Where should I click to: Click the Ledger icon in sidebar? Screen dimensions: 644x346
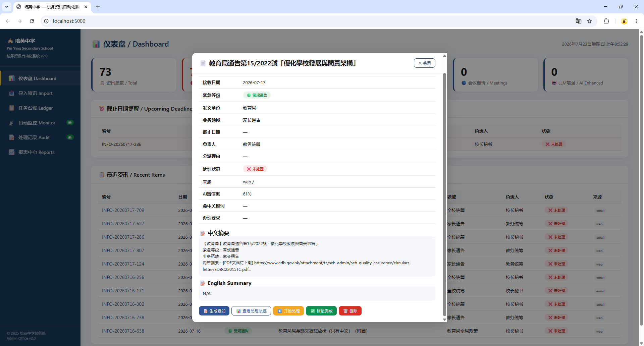12,108
